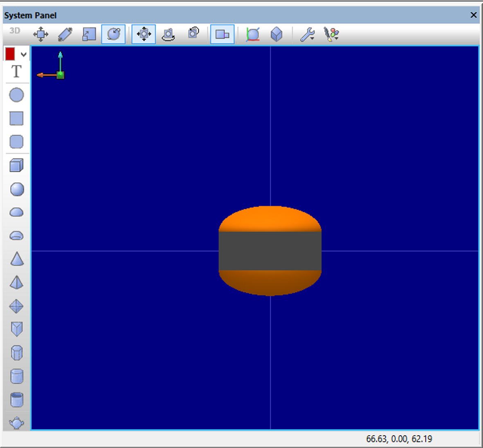Open the paint appearance options dropdown
The image size is (483, 448).
click(x=331, y=34)
